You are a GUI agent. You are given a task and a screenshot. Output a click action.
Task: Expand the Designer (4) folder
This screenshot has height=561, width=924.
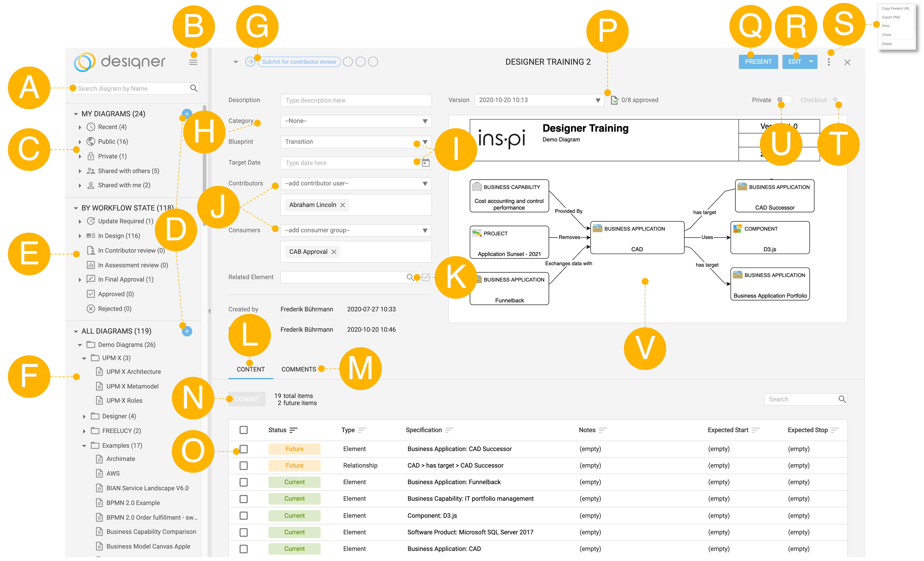pyautogui.click(x=84, y=416)
